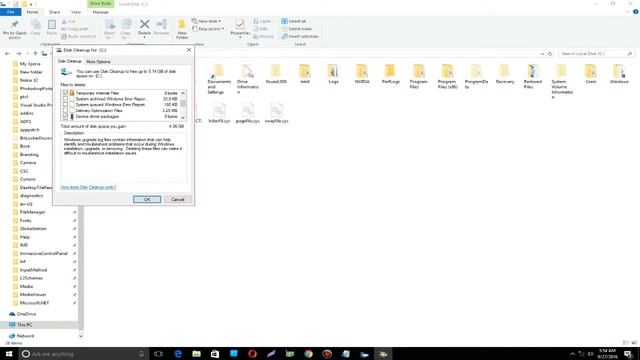Screen dimensions: 640x360
Task: Expand the Easy access dropdown
Action: 223,29
